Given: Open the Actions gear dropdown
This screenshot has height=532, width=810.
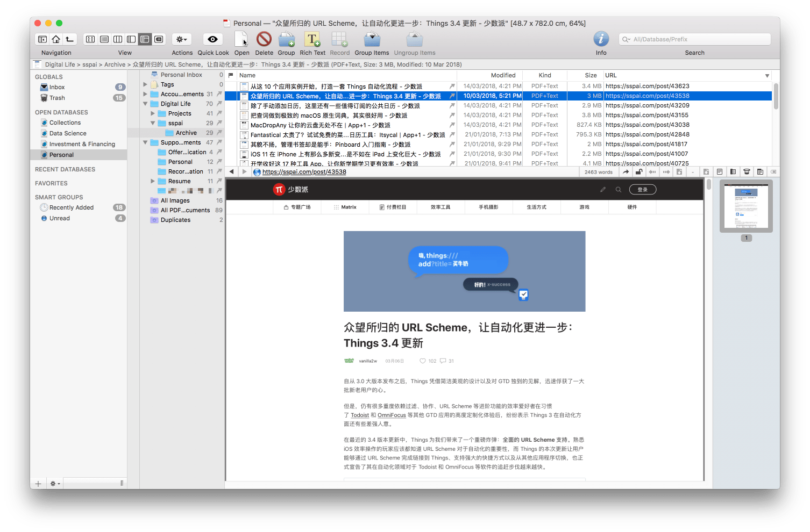Looking at the screenshot, I should click(182, 39).
